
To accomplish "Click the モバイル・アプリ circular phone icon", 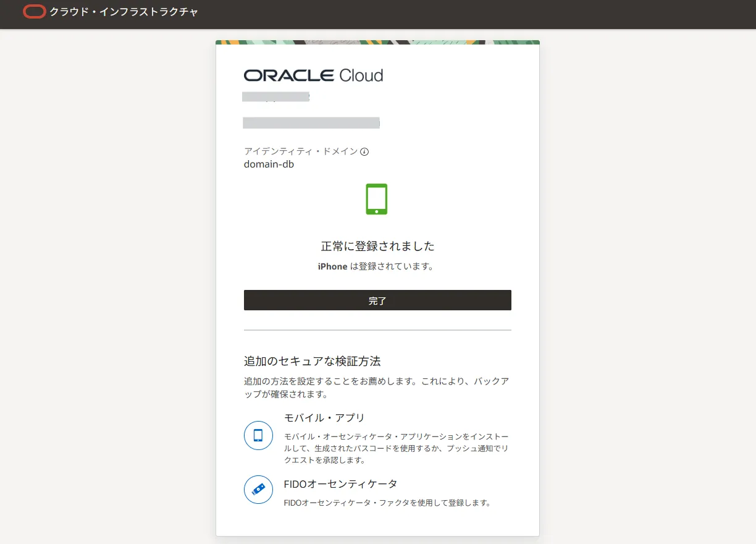I will click(x=258, y=435).
